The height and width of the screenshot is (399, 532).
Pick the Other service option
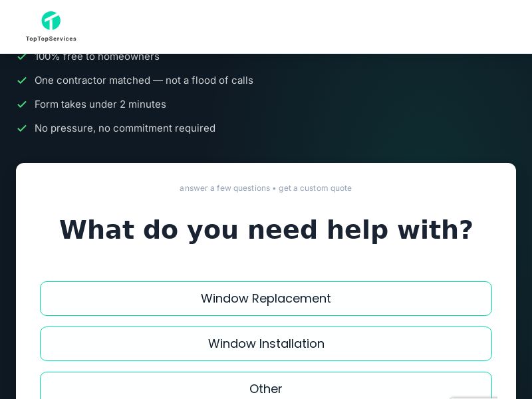click(x=266, y=387)
